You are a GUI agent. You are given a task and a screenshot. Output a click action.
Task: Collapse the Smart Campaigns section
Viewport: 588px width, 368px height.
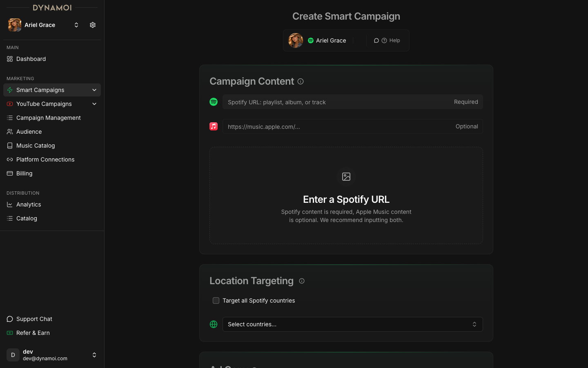(x=94, y=90)
